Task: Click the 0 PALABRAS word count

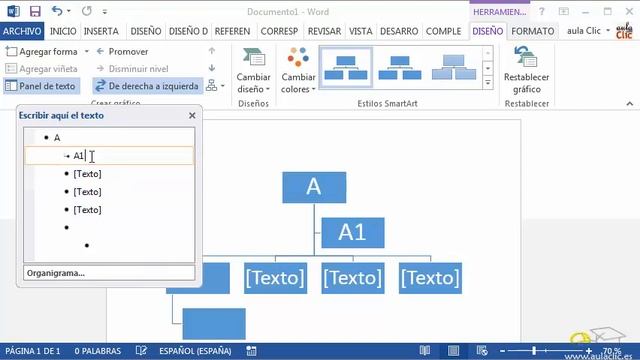Action: tap(98, 351)
